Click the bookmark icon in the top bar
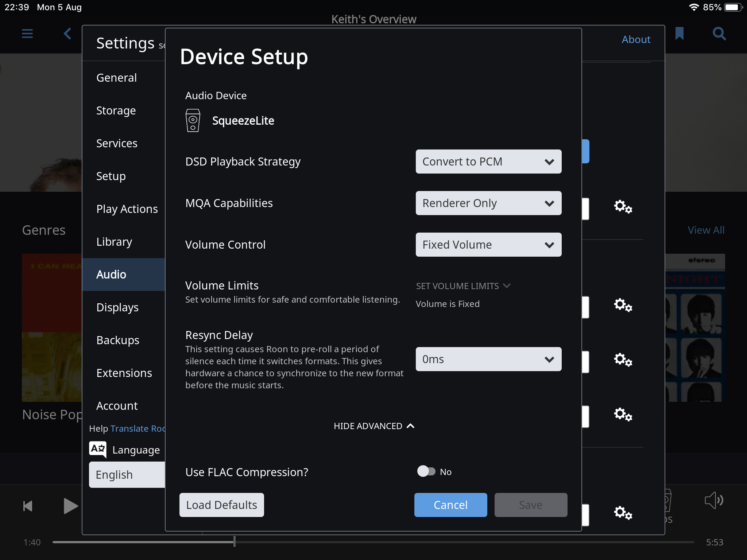 (x=678, y=34)
